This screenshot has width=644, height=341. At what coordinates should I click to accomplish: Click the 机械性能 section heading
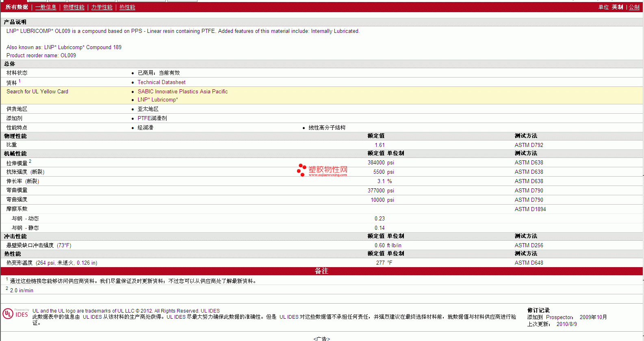(x=15, y=153)
